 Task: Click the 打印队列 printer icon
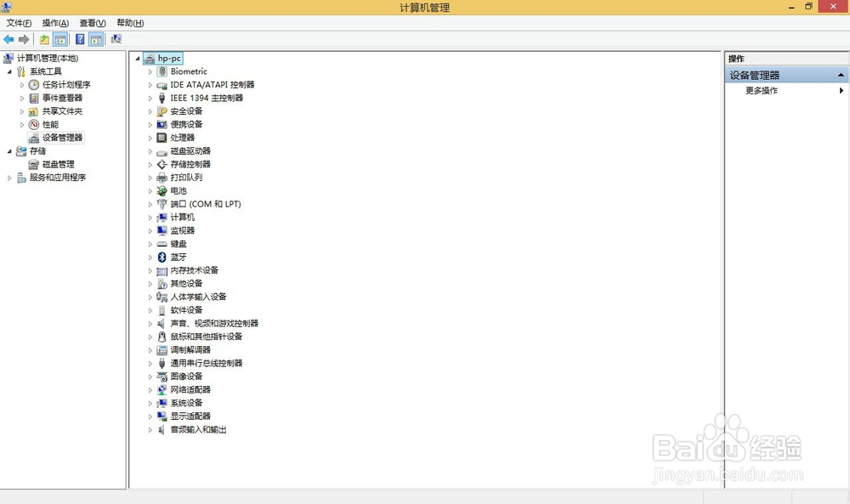(x=161, y=178)
